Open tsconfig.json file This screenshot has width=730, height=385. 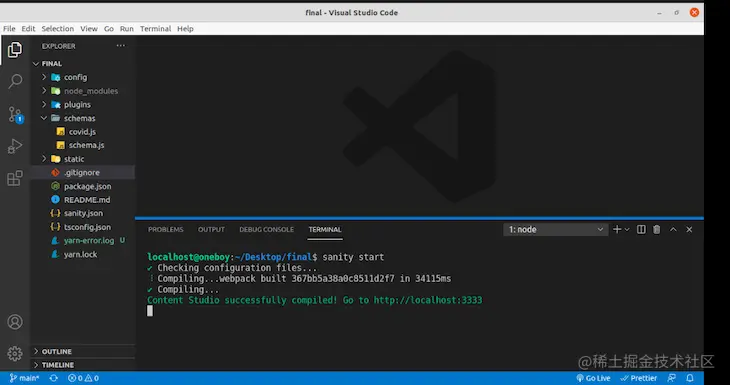click(83, 227)
